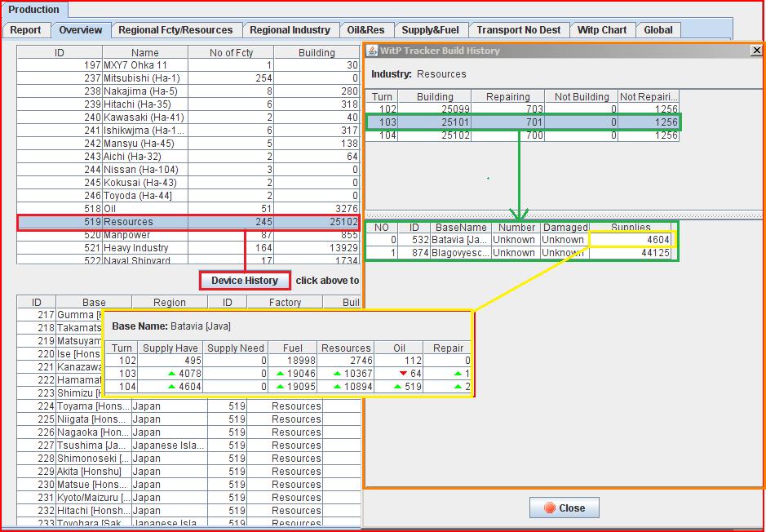
Task: Open the Supply&Fuel tab
Action: [x=431, y=30]
